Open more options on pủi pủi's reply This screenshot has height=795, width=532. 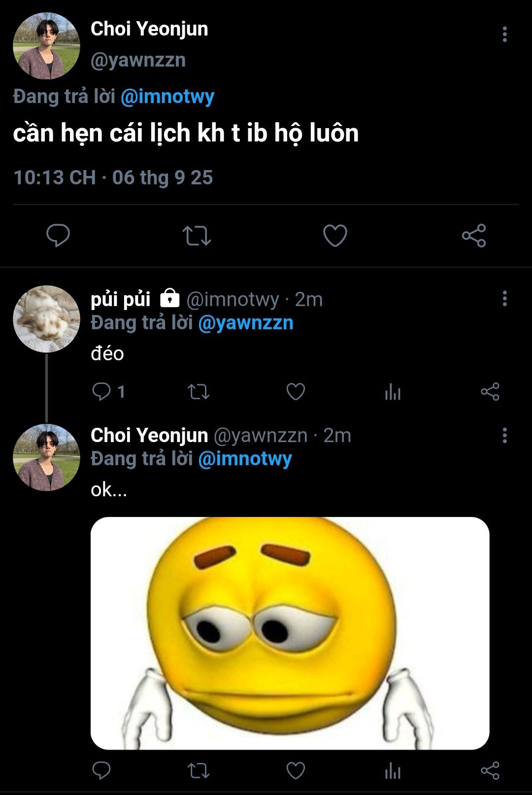click(x=504, y=299)
